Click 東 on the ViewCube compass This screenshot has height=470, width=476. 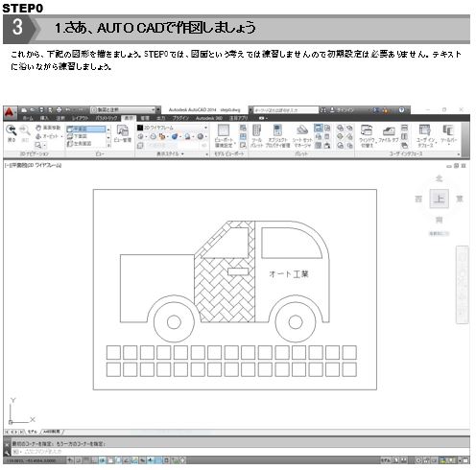pos(460,199)
